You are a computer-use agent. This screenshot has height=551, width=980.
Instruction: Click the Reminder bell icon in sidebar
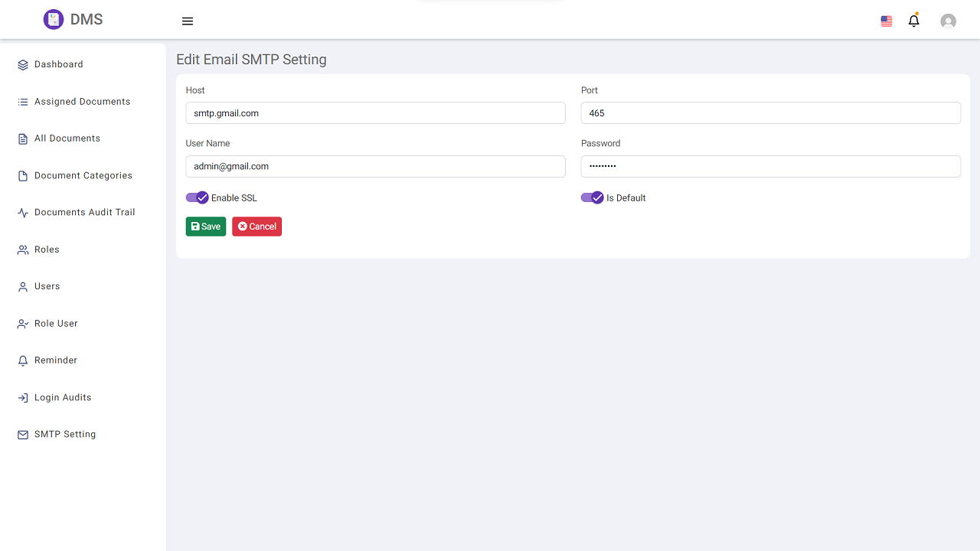pyautogui.click(x=23, y=360)
